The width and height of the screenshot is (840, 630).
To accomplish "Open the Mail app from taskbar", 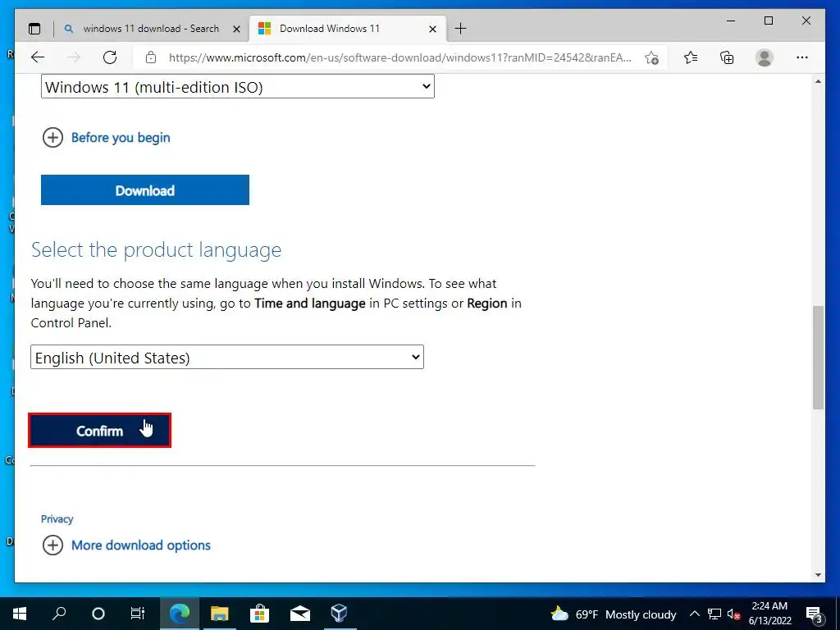I will coord(300,614).
